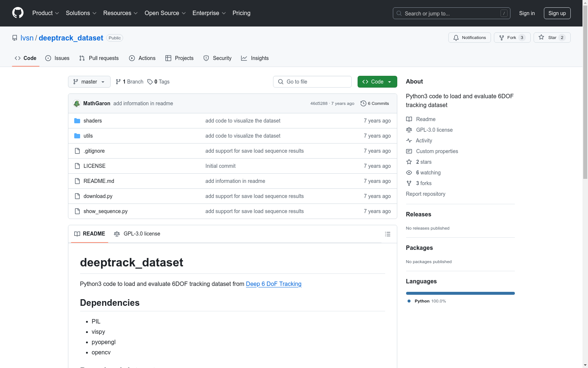Click the bell icon in Notifications
This screenshot has height=368, width=588.
tap(456, 38)
